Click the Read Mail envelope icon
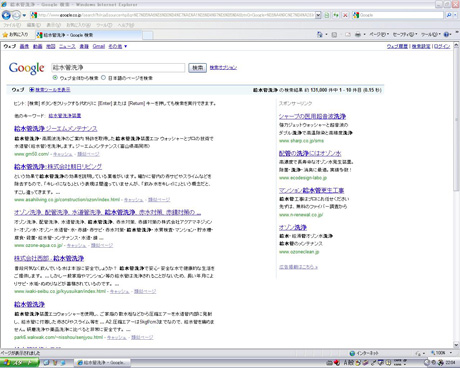This screenshot has height=368, width=460. point(348,34)
